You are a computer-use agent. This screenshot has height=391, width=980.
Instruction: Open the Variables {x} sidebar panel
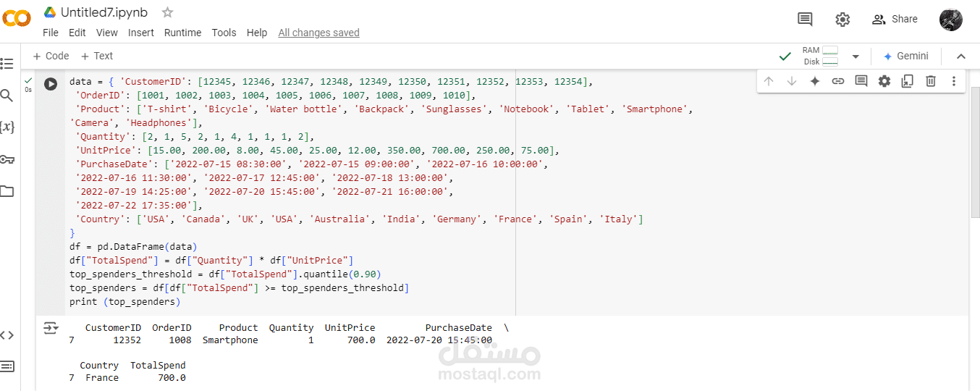(x=7, y=127)
